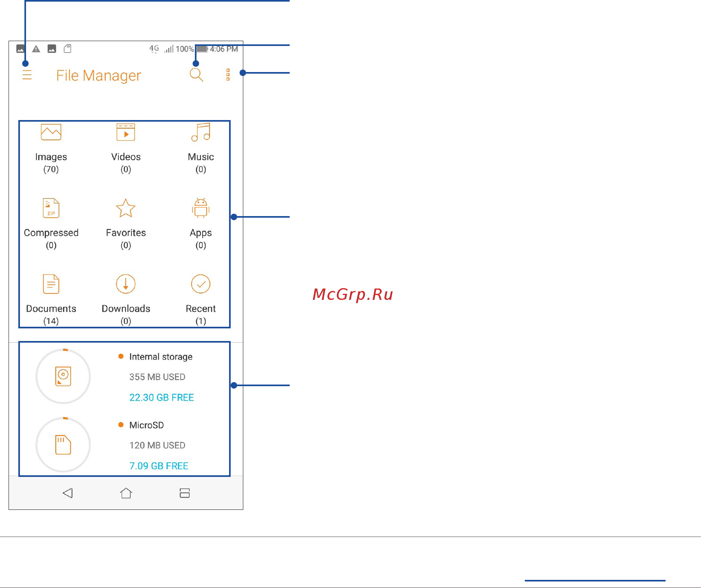
Task: Open the Favorites star icon
Action: click(x=126, y=208)
